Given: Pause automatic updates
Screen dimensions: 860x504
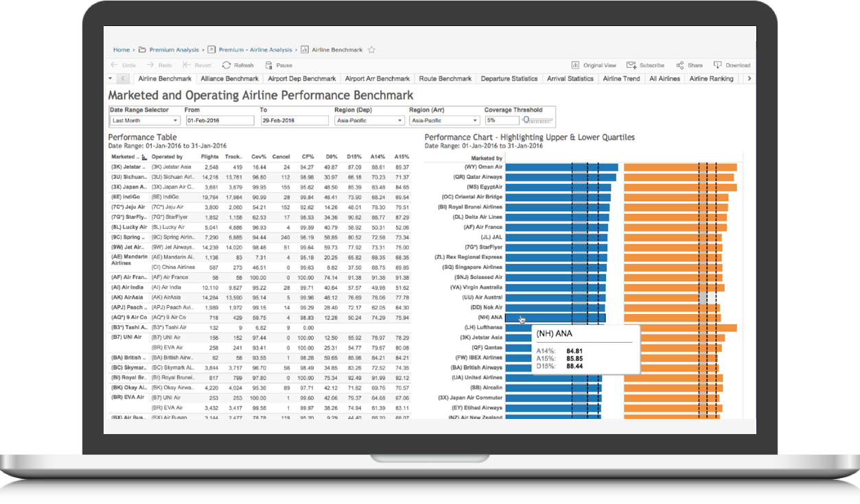Looking at the screenshot, I should tap(278, 65).
